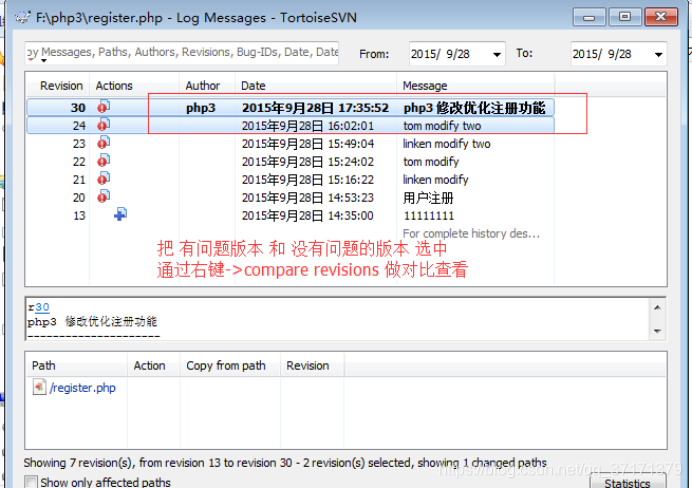
Task: Click the modified action icon for revision 20
Action: point(104,197)
